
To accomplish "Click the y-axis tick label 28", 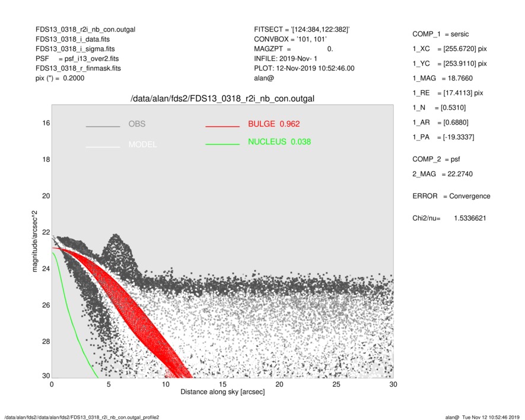I will [46, 342].
